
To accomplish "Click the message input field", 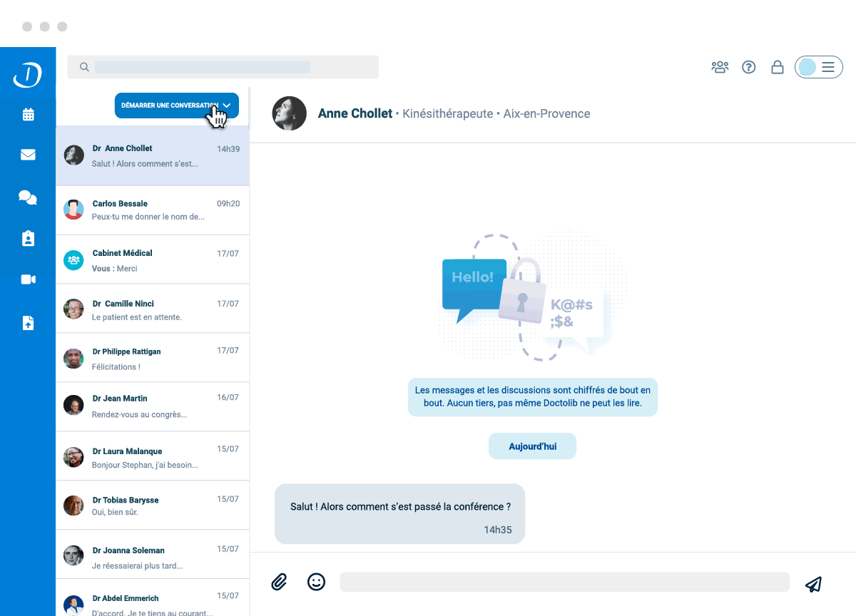I will coord(564,582).
